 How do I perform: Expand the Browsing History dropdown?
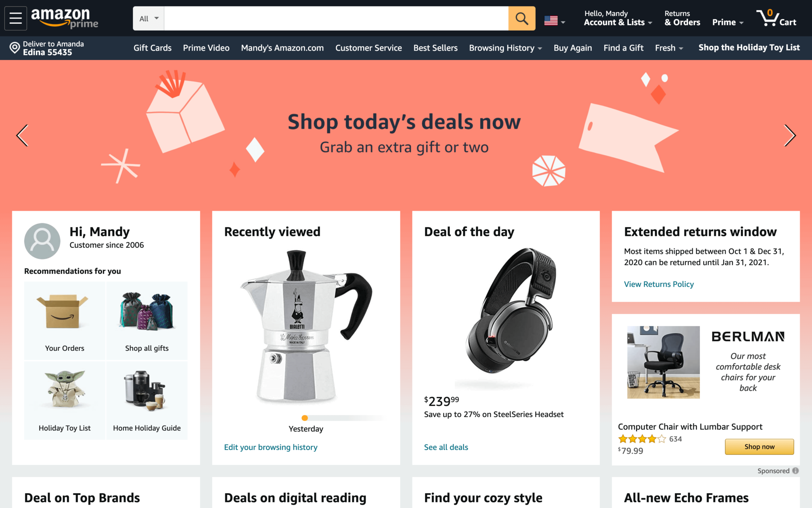506,48
